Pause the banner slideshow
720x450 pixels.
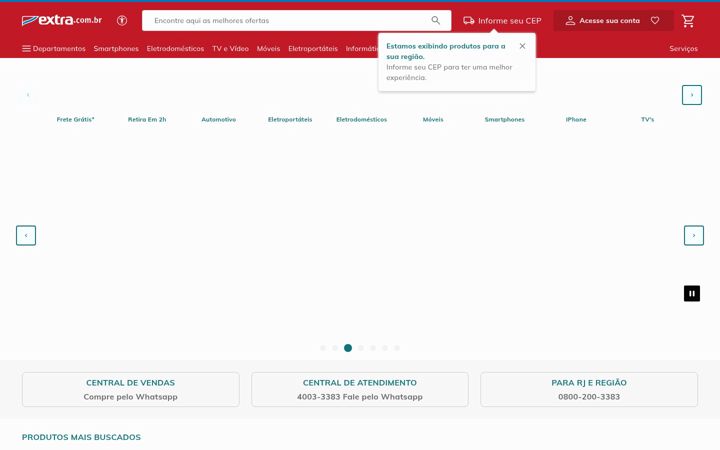click(x=692, y=293)
